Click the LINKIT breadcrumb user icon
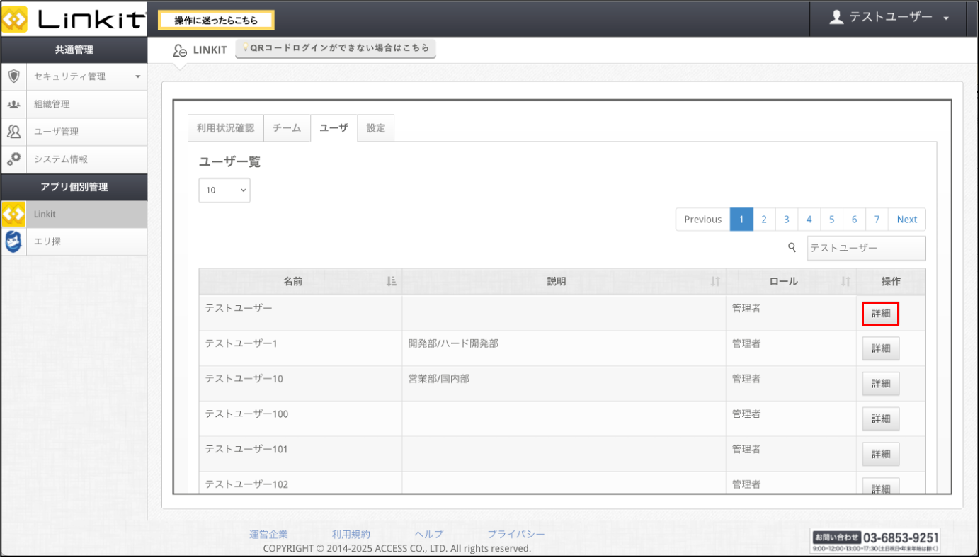The image size is (980, 558). (180, 50)
